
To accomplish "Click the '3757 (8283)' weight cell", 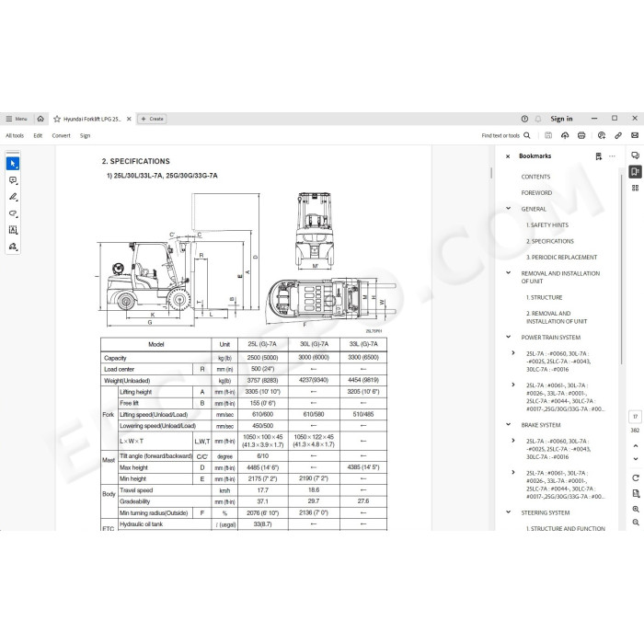I will tap(263, 380).
